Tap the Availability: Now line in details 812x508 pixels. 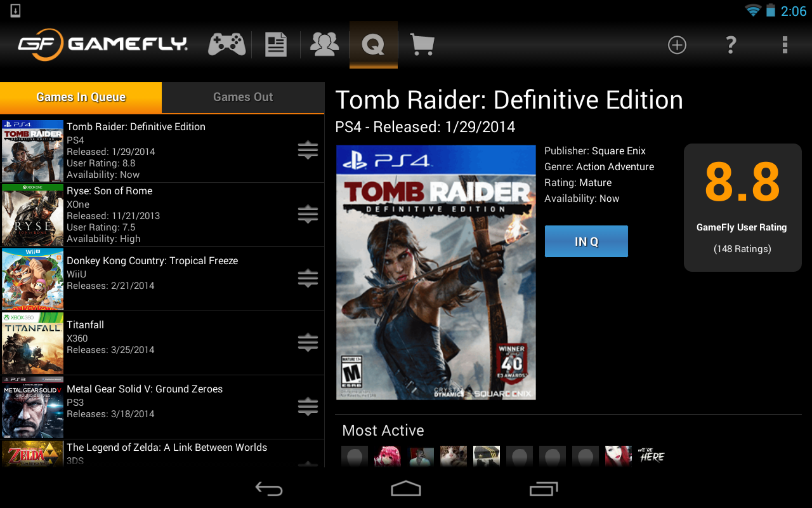pos(582,199)
